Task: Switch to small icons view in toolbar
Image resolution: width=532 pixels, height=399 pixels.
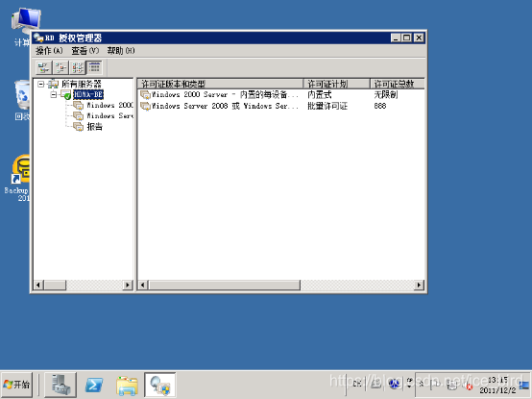Action: [x=60, y=67]
